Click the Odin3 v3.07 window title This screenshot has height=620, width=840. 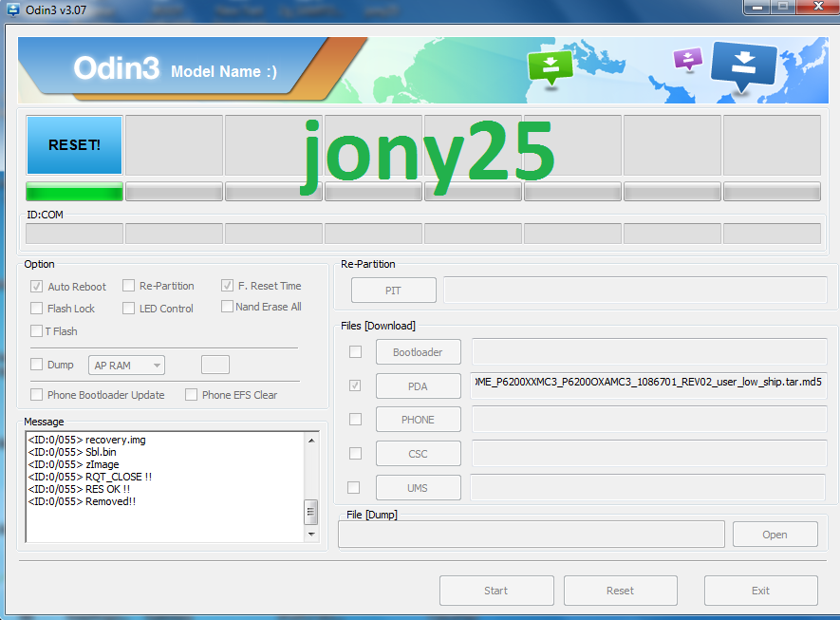pos(56,9)
